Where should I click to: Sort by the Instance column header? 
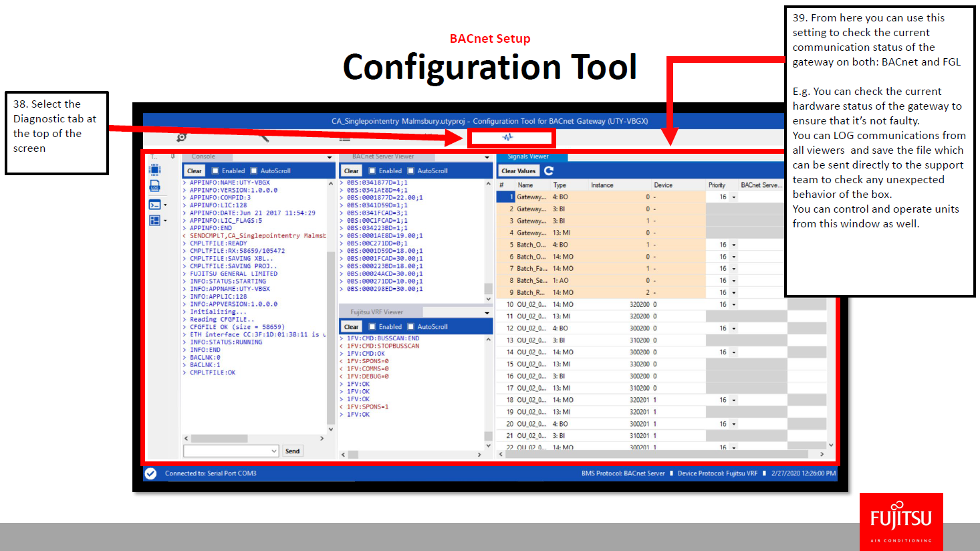point(602,185)
